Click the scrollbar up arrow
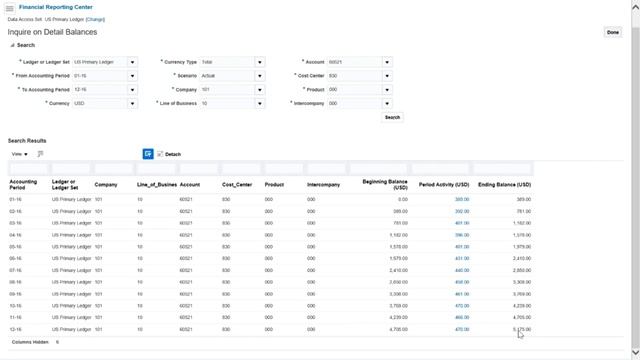 tap(636, 7)
